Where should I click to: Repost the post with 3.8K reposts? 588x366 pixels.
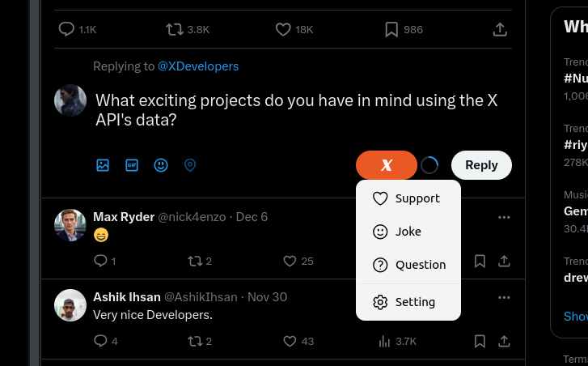pos(175,29)
